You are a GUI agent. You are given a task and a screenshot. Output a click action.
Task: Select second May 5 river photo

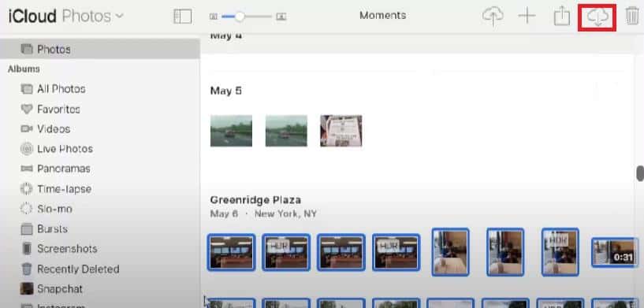point(286,131)
